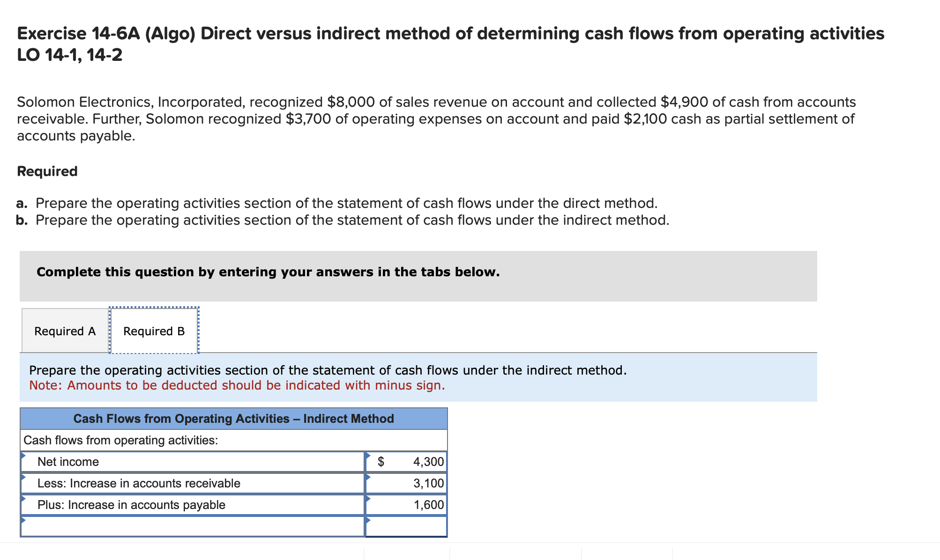Select the Required B tab
This screenshot has height=560, width=940.
154,331
